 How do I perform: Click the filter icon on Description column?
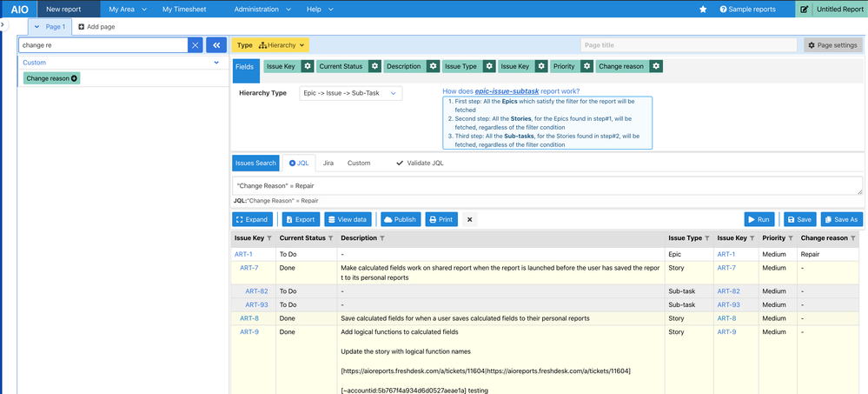[382, 238]
